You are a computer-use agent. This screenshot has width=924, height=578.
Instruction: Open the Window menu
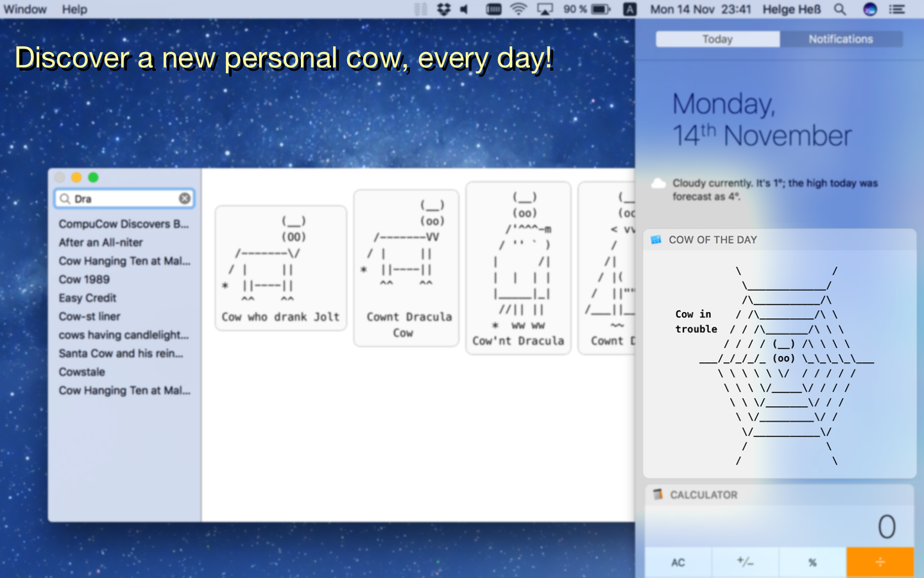click(x=25, y=9)
